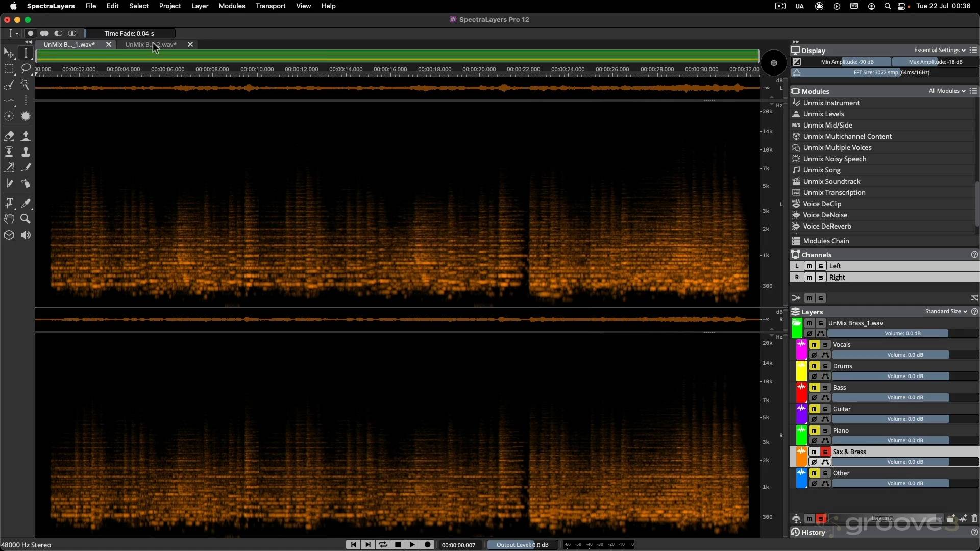
Task: Adjust the Piano layer volume slider
Action: click(x=905, y=441)
